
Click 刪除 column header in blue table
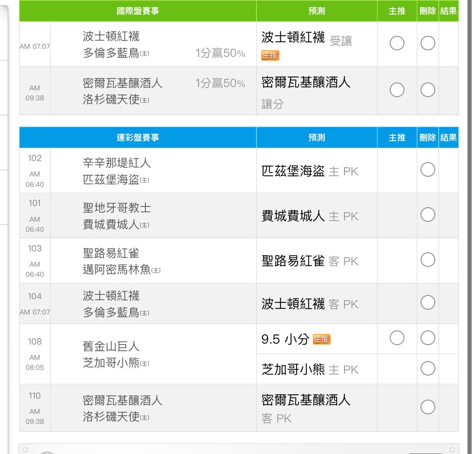(427, 138)
